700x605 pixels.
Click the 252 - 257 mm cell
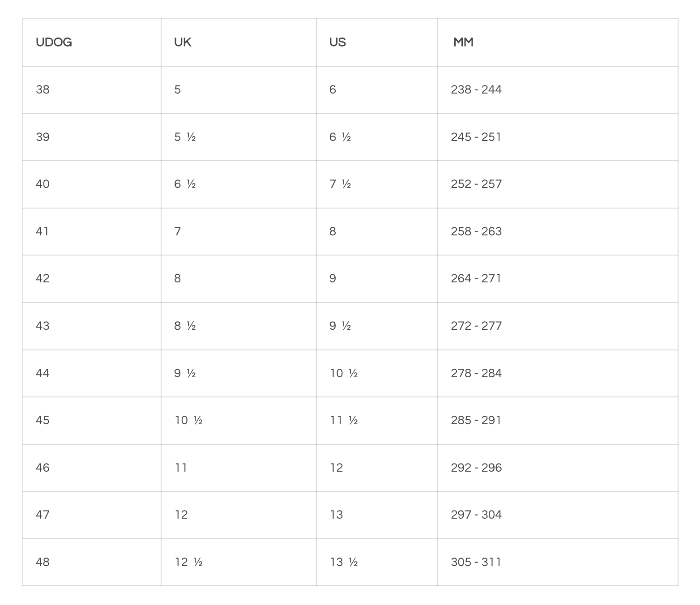click(x=476, y=184)
